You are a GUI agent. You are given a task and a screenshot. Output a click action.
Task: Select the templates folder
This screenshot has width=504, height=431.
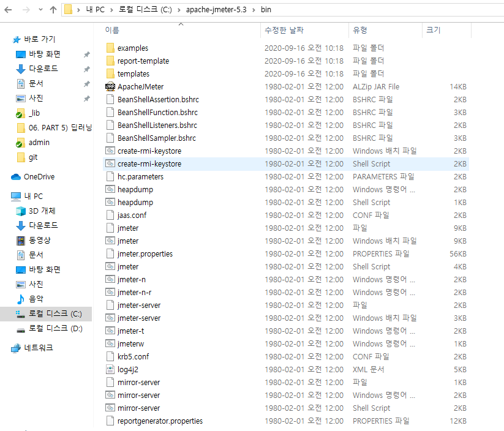coord(286,74)
